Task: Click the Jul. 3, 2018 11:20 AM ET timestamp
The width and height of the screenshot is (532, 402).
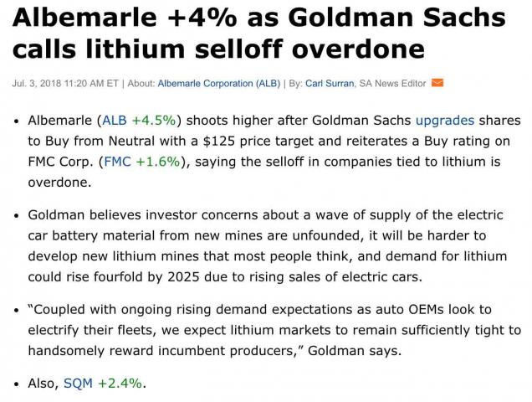Action: coord(65,84)
